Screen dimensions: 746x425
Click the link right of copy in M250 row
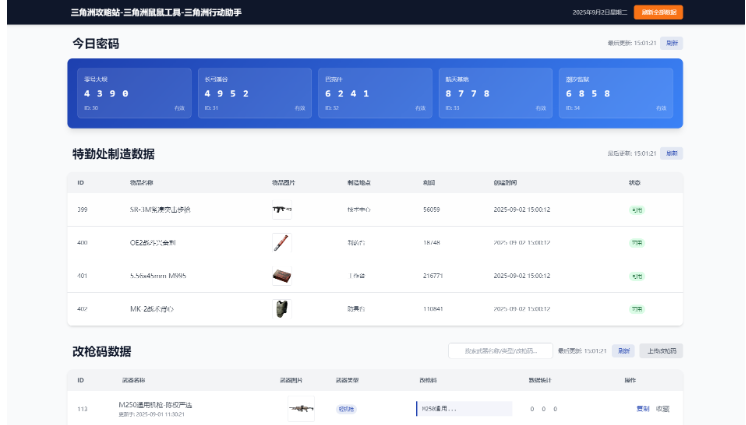click(x=662, y=408)
